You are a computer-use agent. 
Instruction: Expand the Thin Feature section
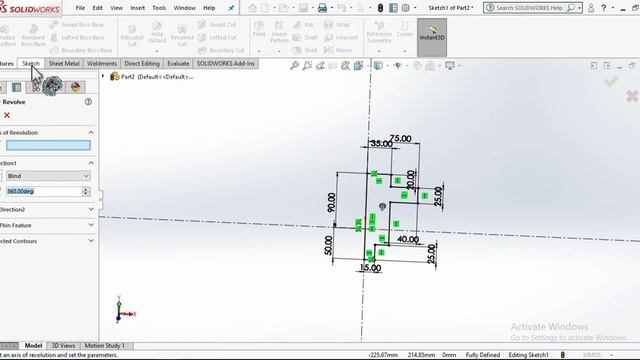tap(91, 225)
